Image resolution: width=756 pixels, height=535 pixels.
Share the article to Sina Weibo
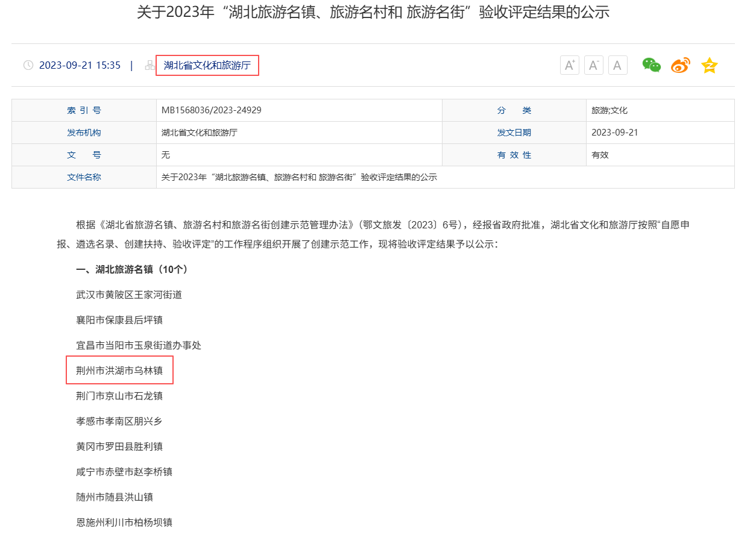click(x=680, y=65)
